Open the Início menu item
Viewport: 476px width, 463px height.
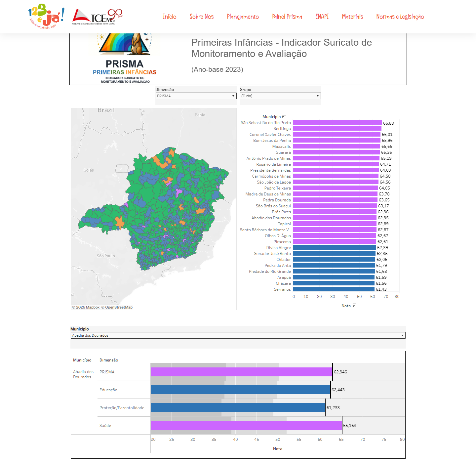(x=170, y=17)
